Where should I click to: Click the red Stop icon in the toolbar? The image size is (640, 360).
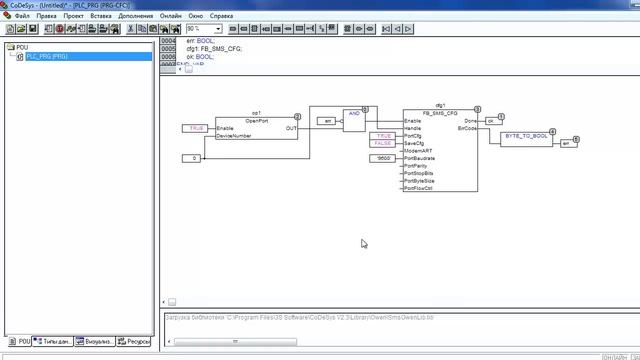click(60, 29)
